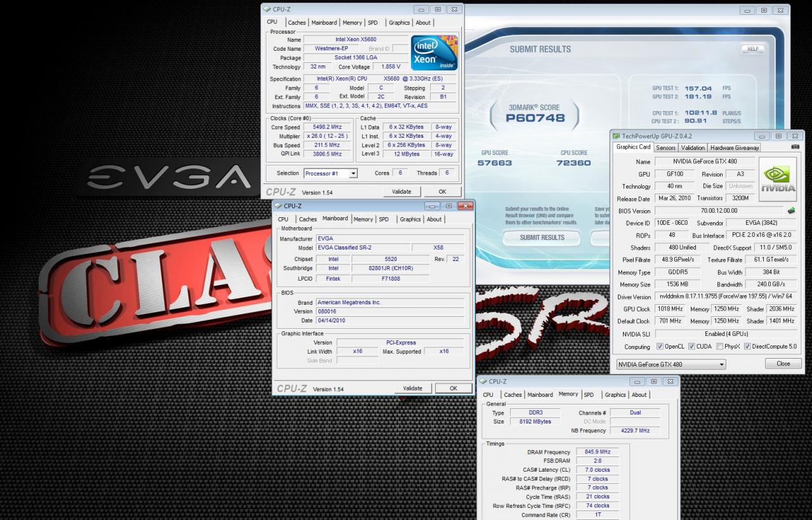This screenshot has width=812, height=520.
Task: Open CPU tab in the Mainboard CPU-Z window
Action: click(283, 220)
